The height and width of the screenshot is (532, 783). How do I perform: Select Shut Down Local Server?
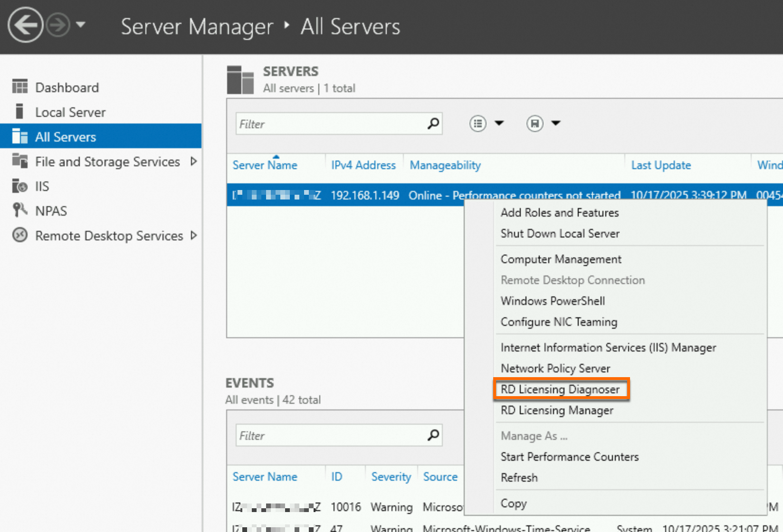pos(560,233)
